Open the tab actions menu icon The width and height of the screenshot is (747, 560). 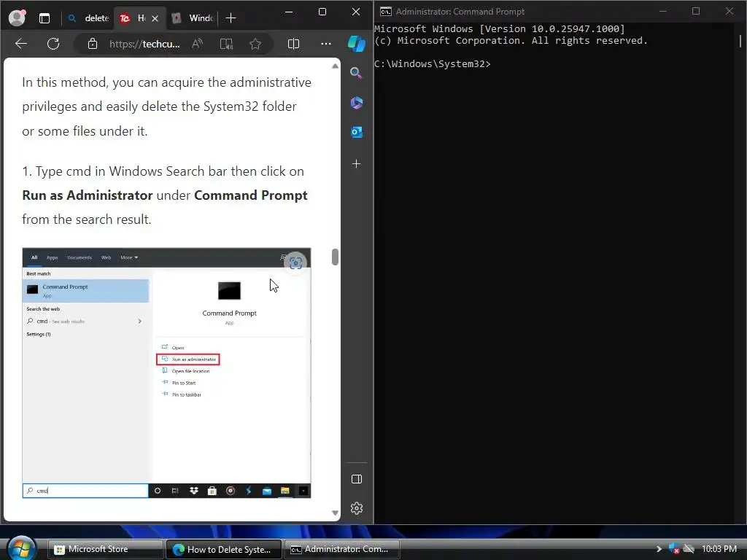coord(44,18)
